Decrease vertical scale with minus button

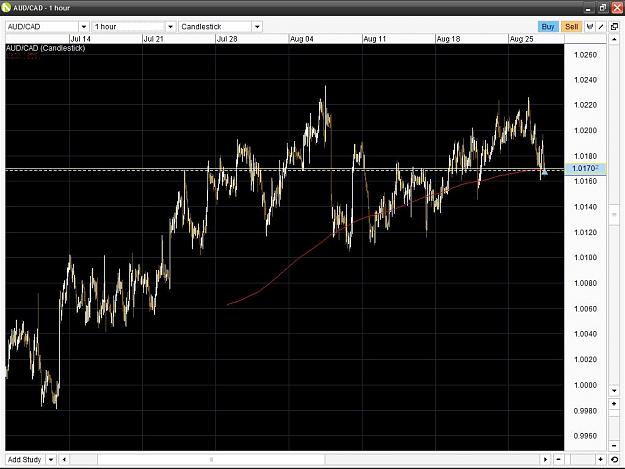(614, 445)
